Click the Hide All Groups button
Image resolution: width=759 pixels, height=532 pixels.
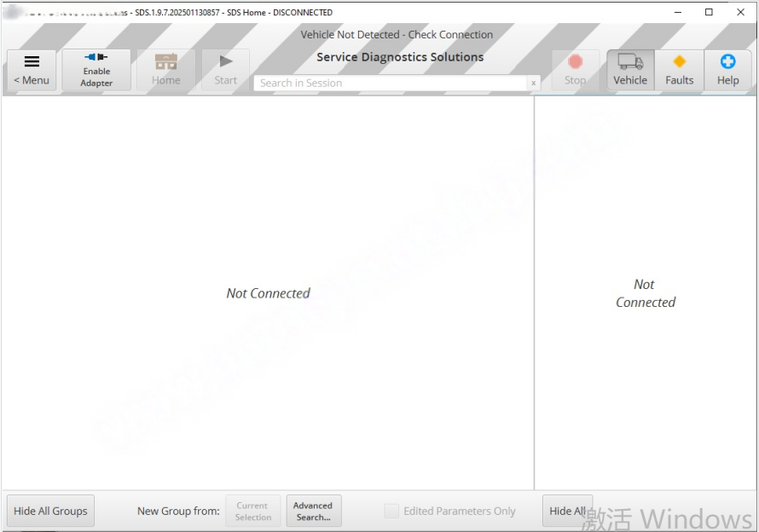(x=50, y=511)
